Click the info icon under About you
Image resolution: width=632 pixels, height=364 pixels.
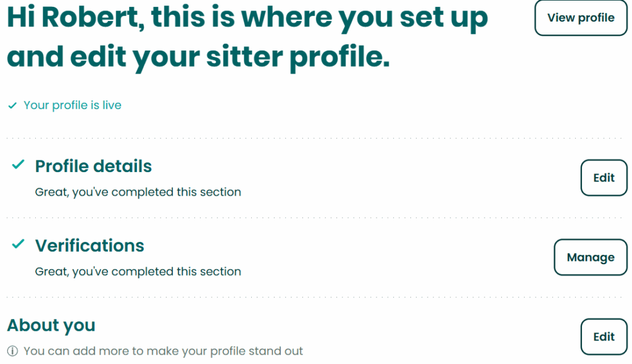[12, 351]
